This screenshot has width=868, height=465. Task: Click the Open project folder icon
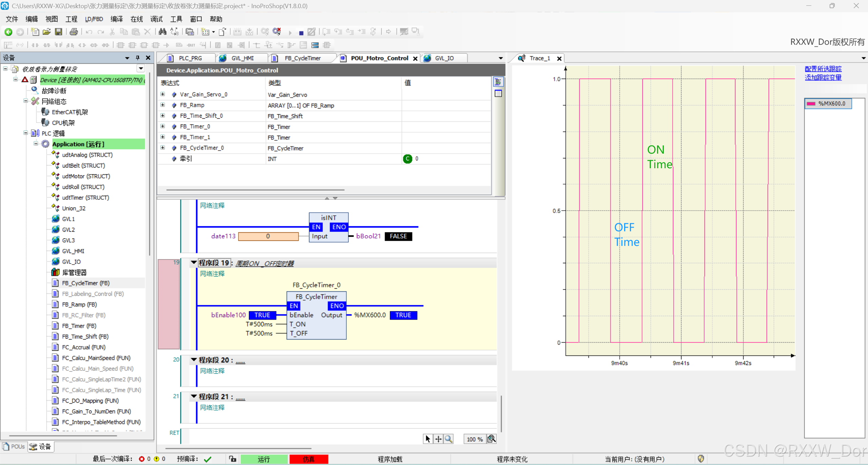47,32
